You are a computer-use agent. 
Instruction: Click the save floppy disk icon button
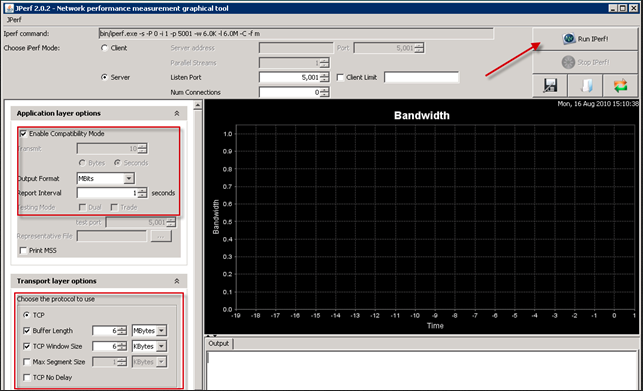coord(550,85)
